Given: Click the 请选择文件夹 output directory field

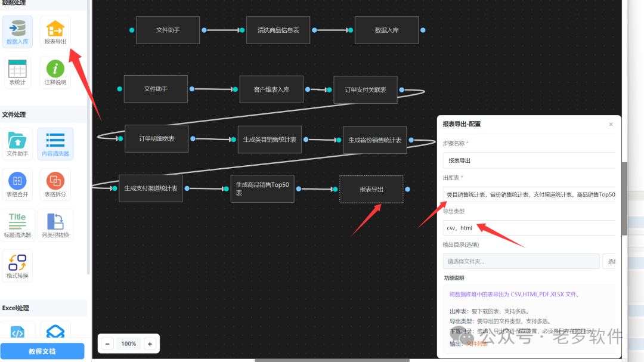Looking at the screenshot, I should (521, 261).
